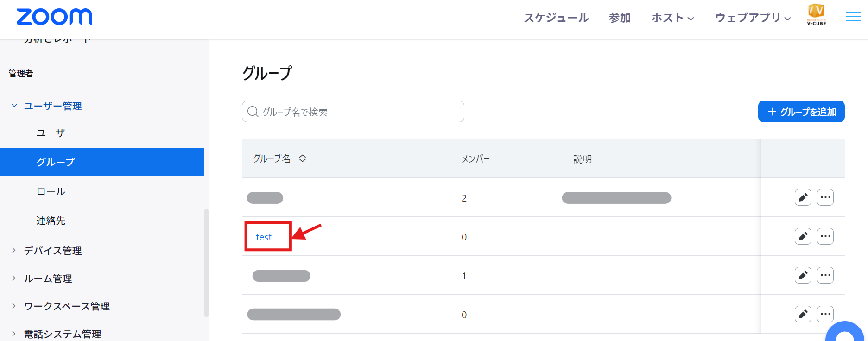Edit the test group with pencil icon
Screen dimensions: 868x341
pos(803,236)
